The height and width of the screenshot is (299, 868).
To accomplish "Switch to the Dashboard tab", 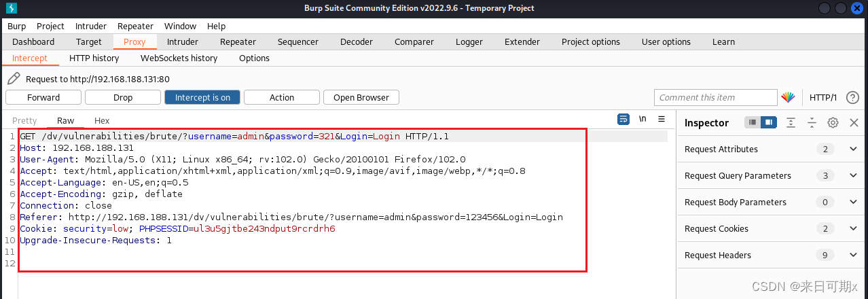I will coord(33,41).
